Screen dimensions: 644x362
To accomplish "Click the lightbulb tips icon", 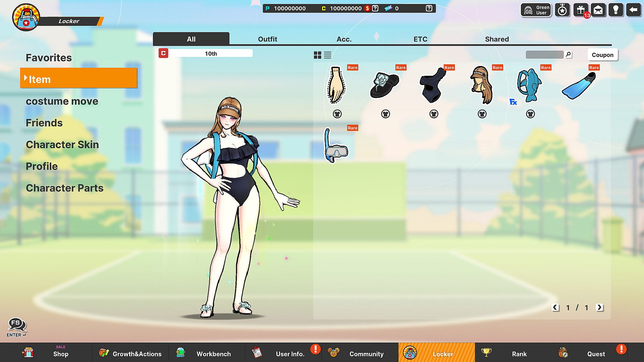I will (x=615, y=10).
